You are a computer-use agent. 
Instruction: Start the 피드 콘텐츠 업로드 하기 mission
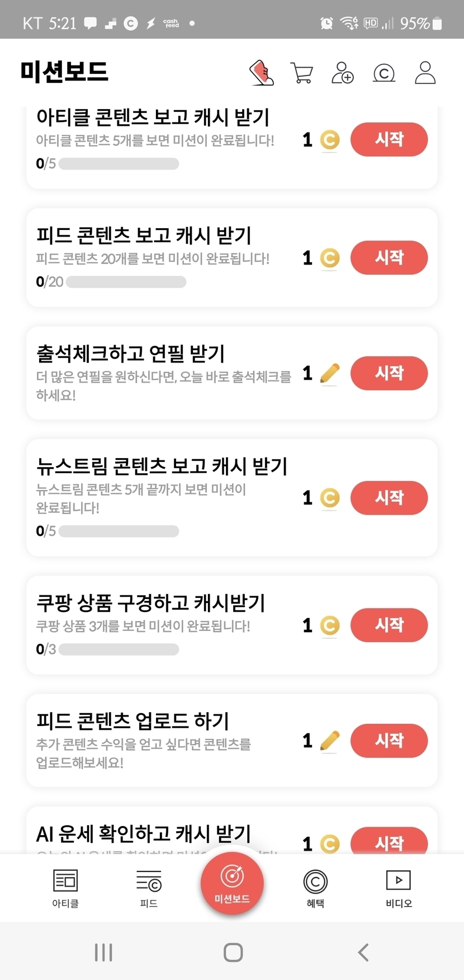point(389,741)
